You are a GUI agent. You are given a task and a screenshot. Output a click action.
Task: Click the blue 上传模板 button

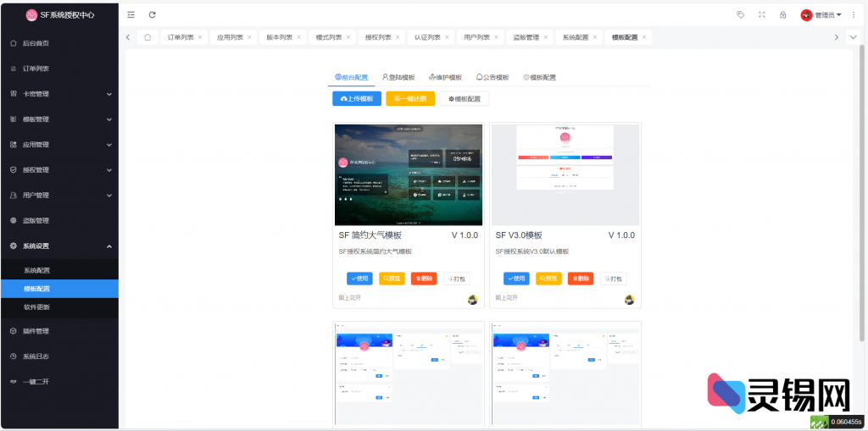pyautogui.click(x=357, y=99)
